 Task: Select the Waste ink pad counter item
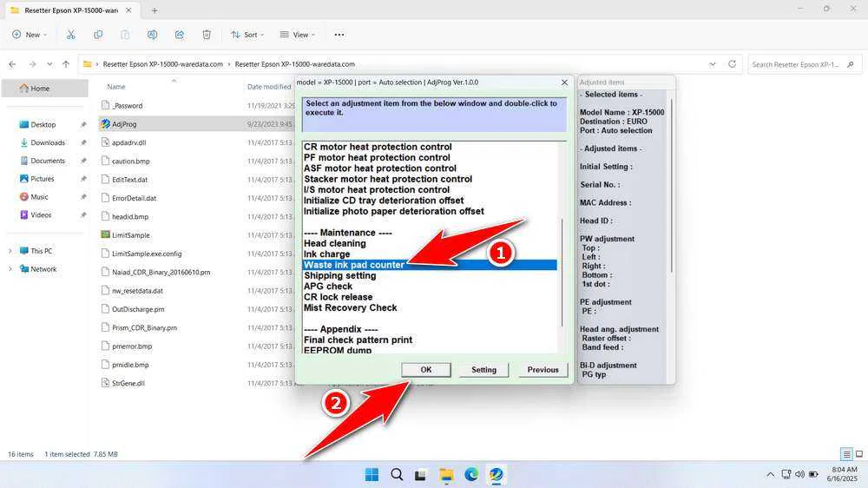pyautogui.click(x=354, y=265)
